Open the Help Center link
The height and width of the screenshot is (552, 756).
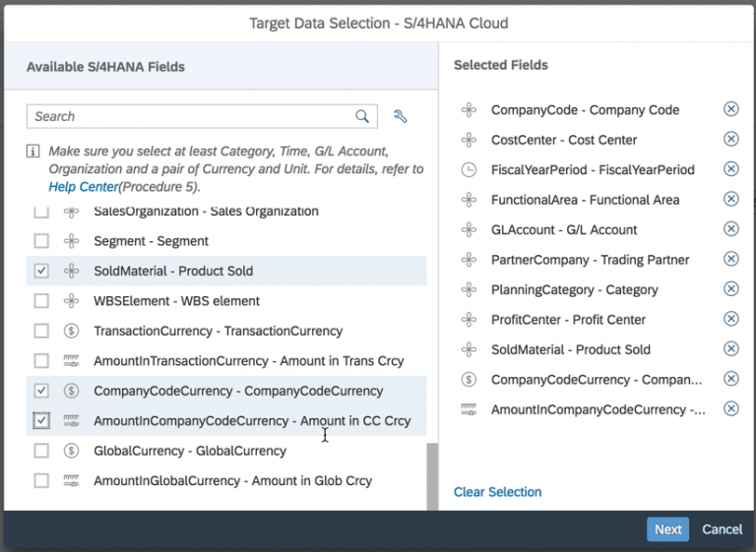tap(83, 187)
